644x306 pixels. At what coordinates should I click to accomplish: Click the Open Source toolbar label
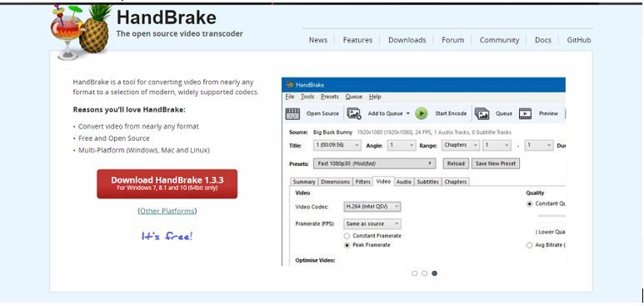pos(322,113)
